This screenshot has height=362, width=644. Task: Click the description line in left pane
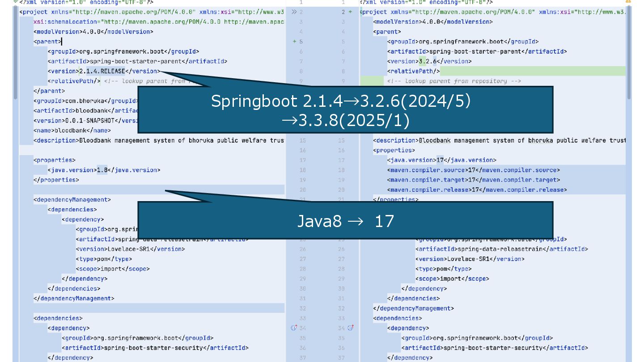159,140
